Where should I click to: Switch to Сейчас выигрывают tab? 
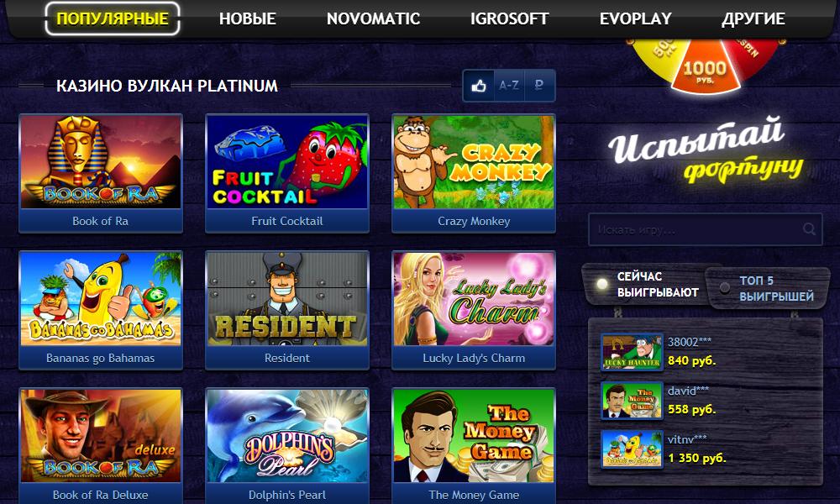point(645,285)
